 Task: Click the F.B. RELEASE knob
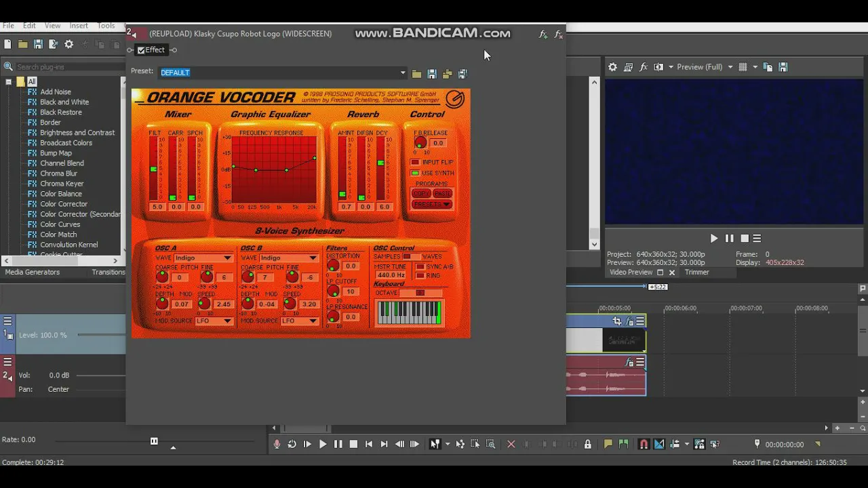(420, 143)
